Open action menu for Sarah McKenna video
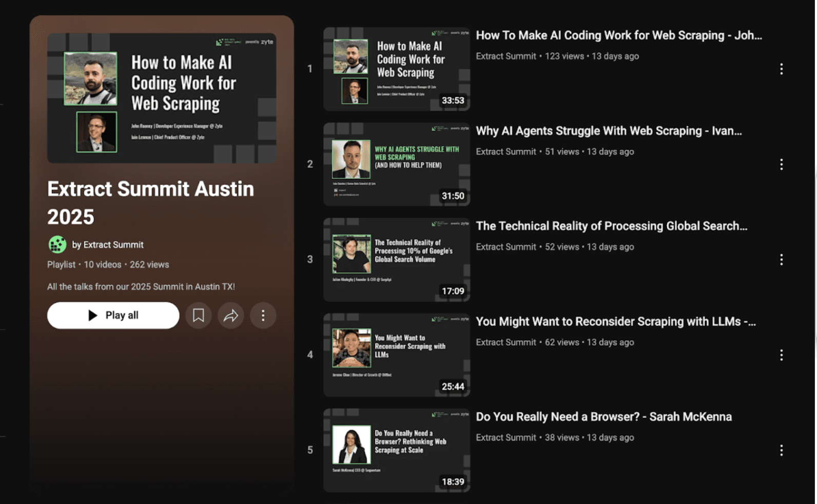The width and height of the screenshot is (817, 504). [781, 451]
